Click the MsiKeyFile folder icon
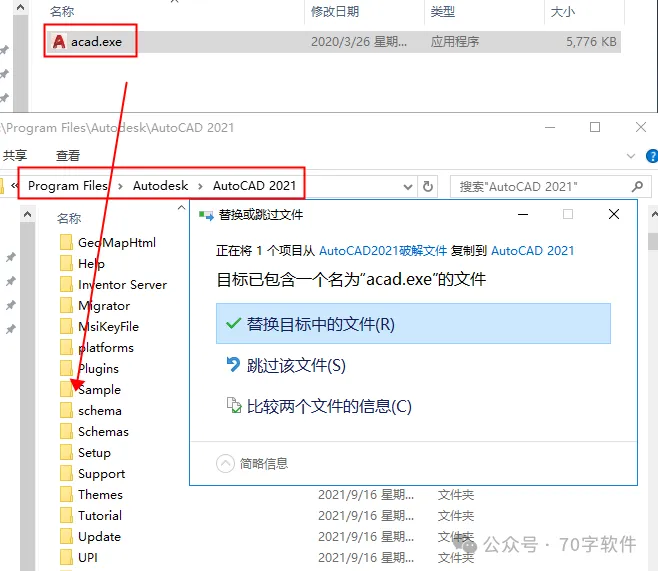Image resolution: width=658 pixels, height=571 pixels. click(x=66, y=326)
